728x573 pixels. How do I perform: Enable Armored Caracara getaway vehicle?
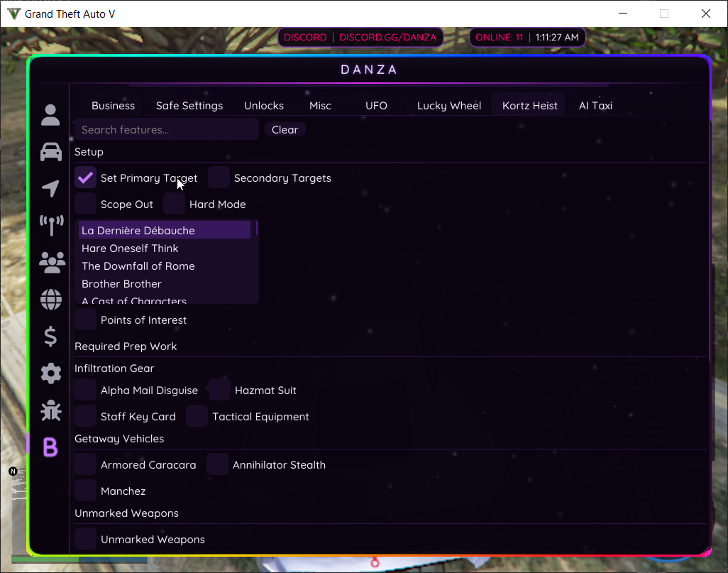(85, 465)
